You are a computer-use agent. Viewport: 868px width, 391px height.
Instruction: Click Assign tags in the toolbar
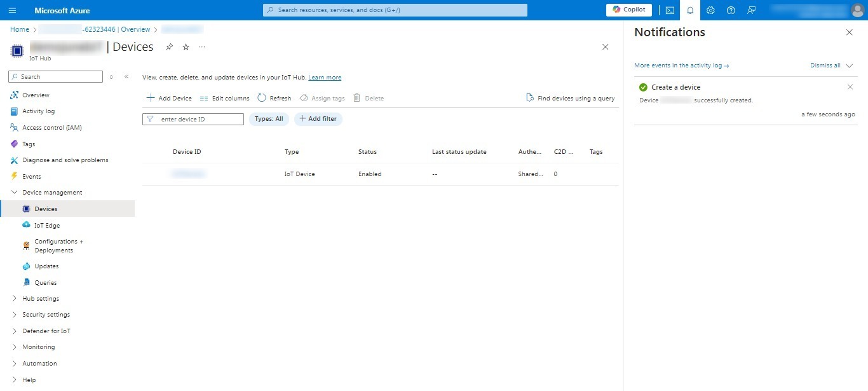(322, 99)
